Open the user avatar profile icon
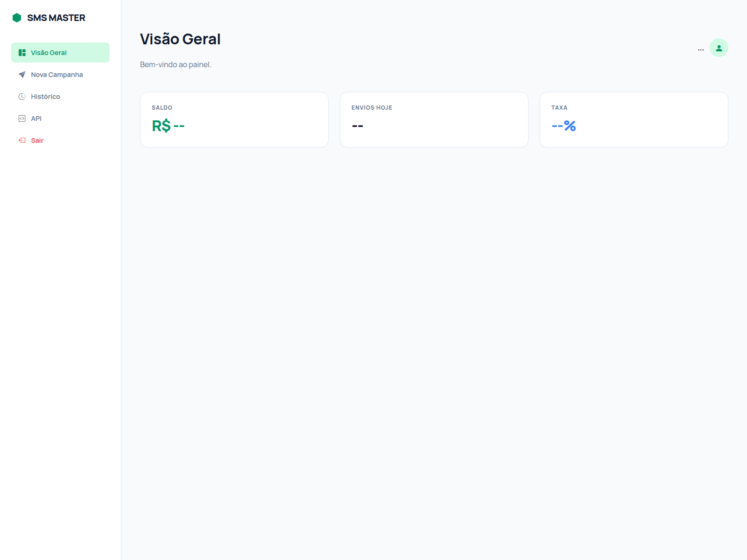The height and width of the screenshot is (560, 747). 719,47
